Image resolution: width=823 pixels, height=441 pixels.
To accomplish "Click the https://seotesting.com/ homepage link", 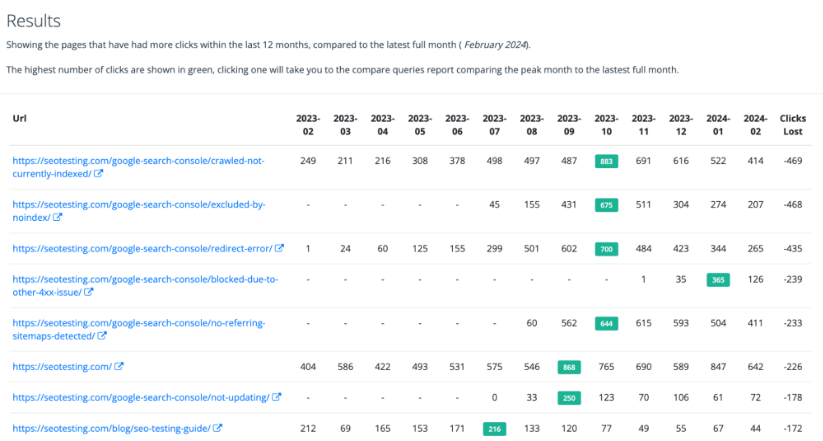I will 61,367.
